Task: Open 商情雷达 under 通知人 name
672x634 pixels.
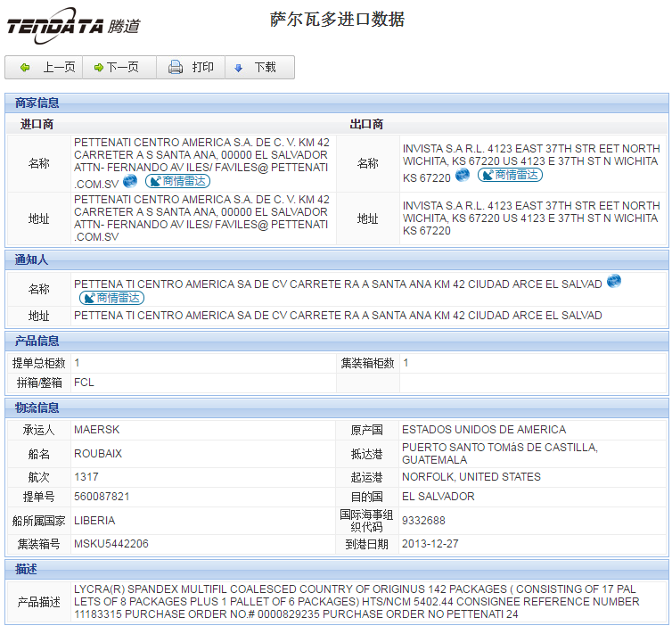Action: 111,298
